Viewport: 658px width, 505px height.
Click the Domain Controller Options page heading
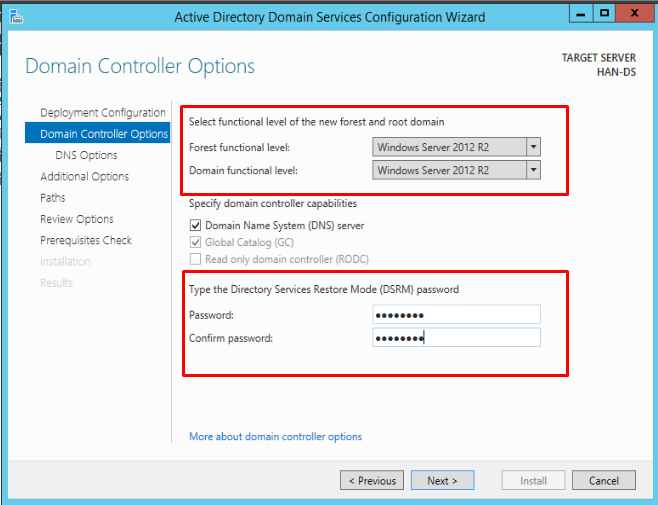point(140,66)
